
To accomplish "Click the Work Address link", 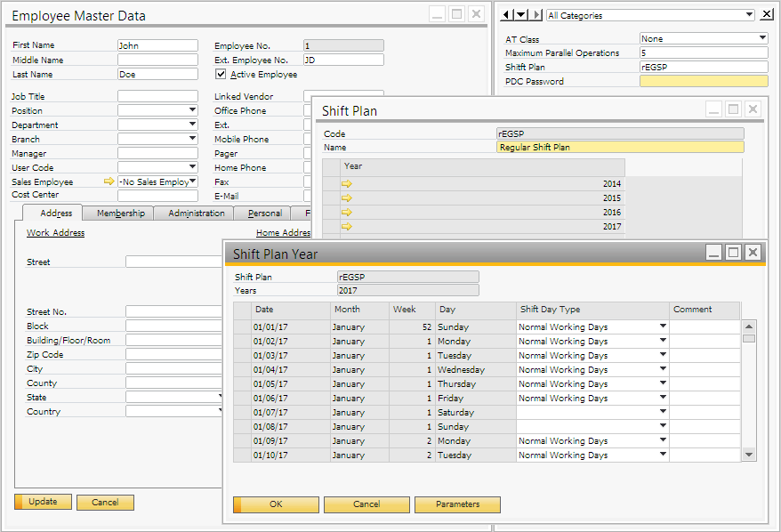I will click(x=55, y=233).
